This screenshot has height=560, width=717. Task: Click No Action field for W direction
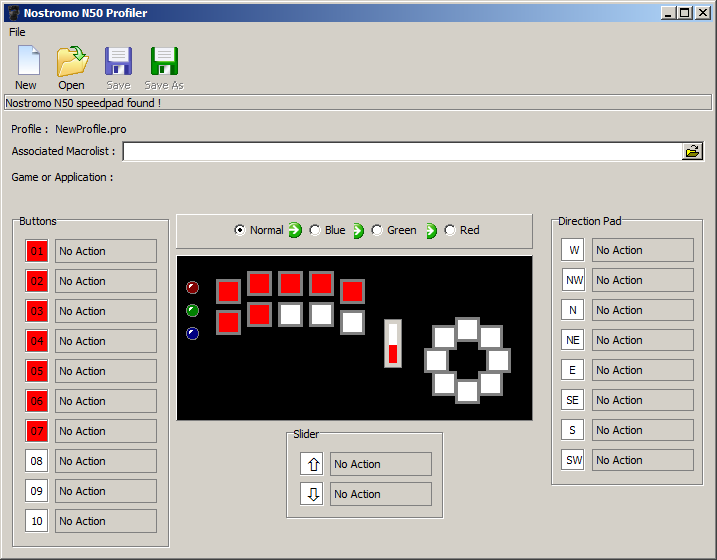[x=643, y=250]
